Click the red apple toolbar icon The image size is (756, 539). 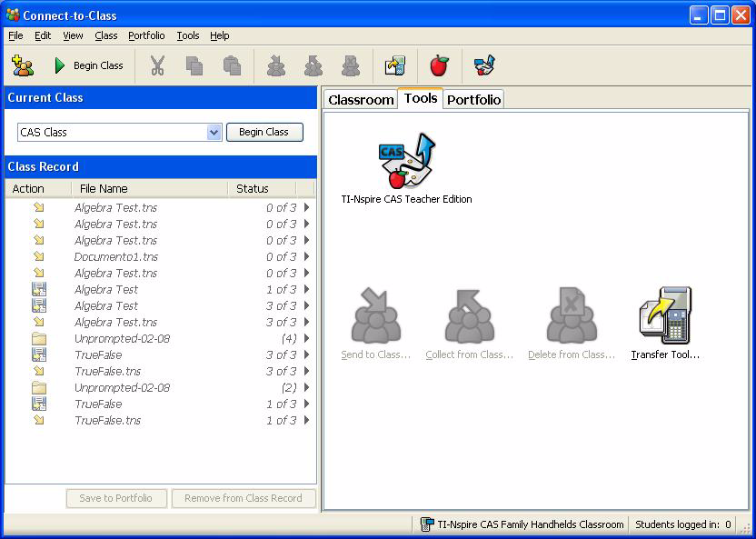point(439,65)
